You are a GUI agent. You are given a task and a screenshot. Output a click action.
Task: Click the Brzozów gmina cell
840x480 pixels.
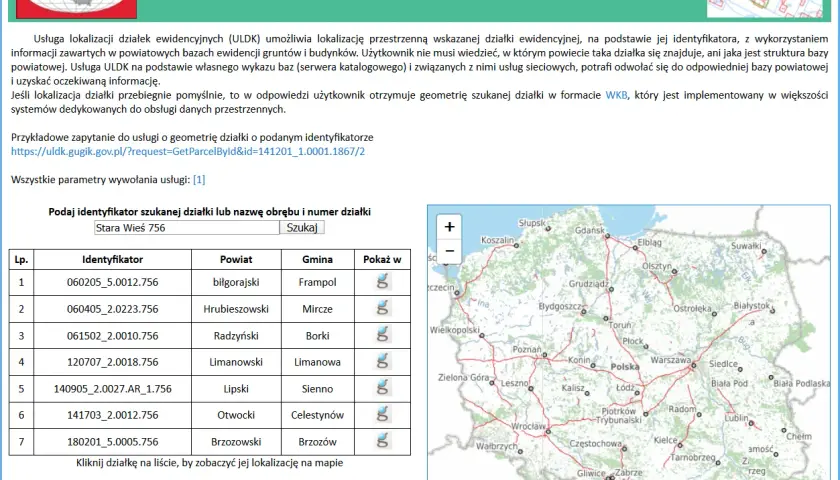click(x=318, y=441)
